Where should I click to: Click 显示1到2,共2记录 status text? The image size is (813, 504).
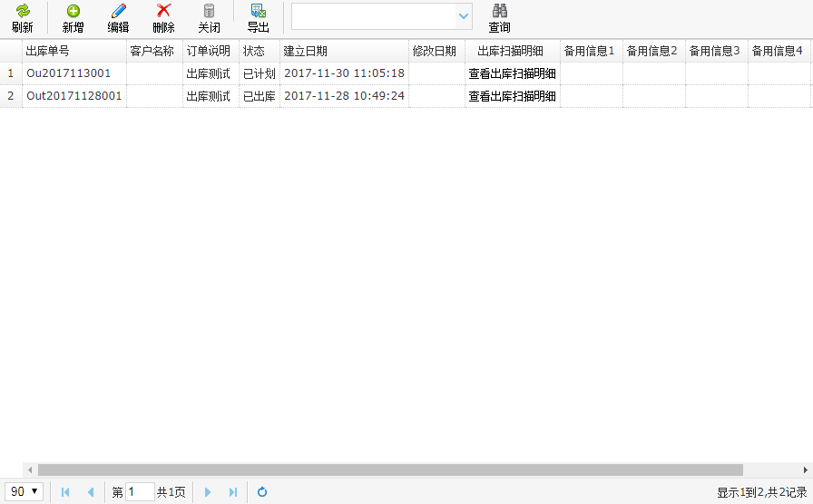pos(761,492)
